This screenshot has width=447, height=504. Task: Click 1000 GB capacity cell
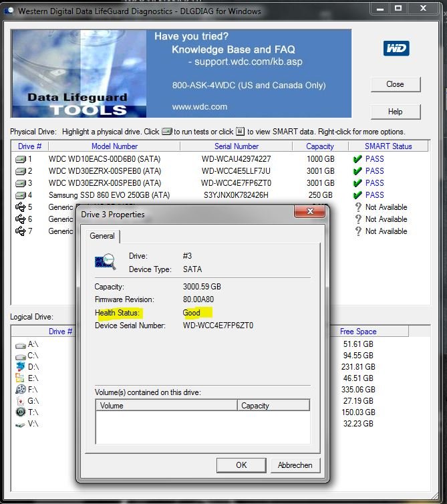pos(321,159)
